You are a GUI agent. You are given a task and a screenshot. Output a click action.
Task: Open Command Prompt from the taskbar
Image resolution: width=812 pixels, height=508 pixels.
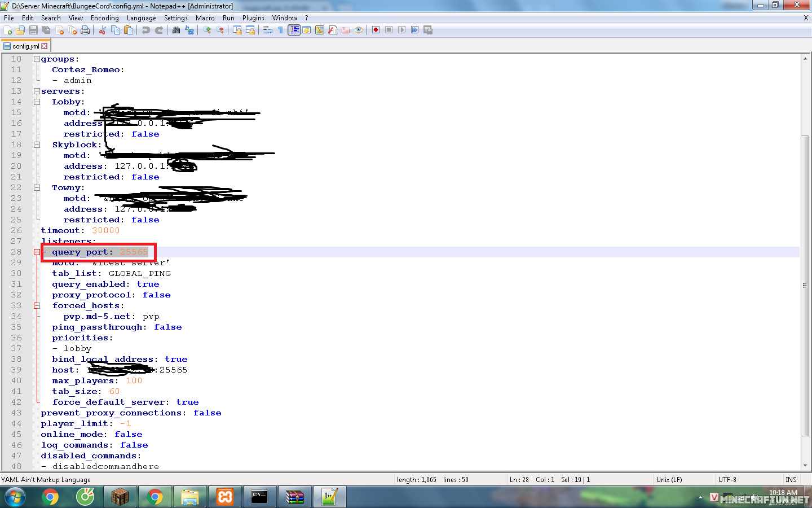click(x=260, y=497)
